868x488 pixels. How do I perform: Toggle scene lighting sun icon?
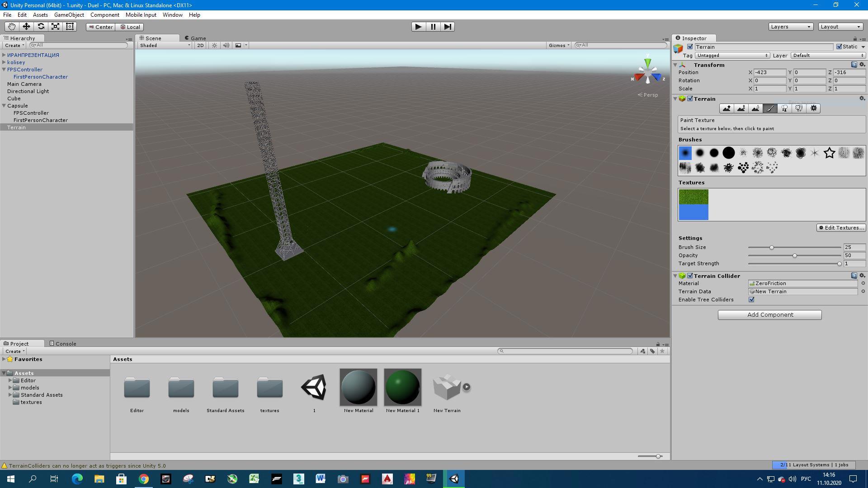click(x=214, y=45)
